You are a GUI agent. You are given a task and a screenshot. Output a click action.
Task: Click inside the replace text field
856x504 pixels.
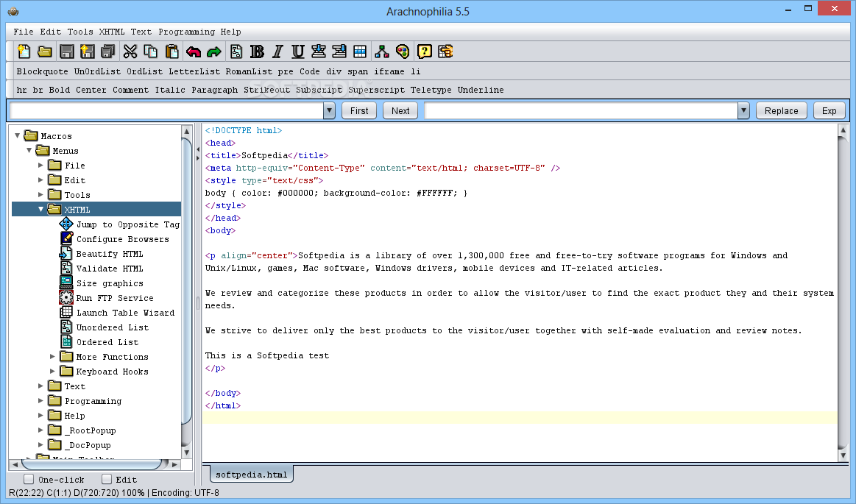click(581, 110)
